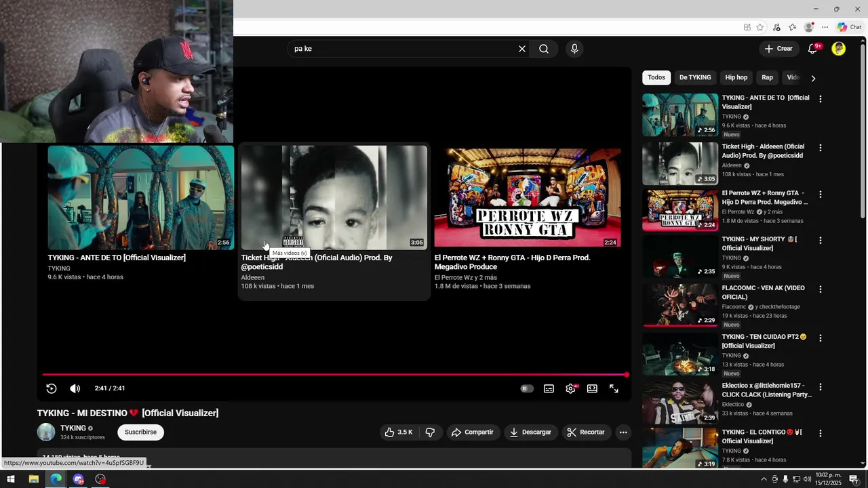The width and height of the screenshot is (868, 488).
Task: Start voice search with microphone icon
Action: click(x=574, y=49)
